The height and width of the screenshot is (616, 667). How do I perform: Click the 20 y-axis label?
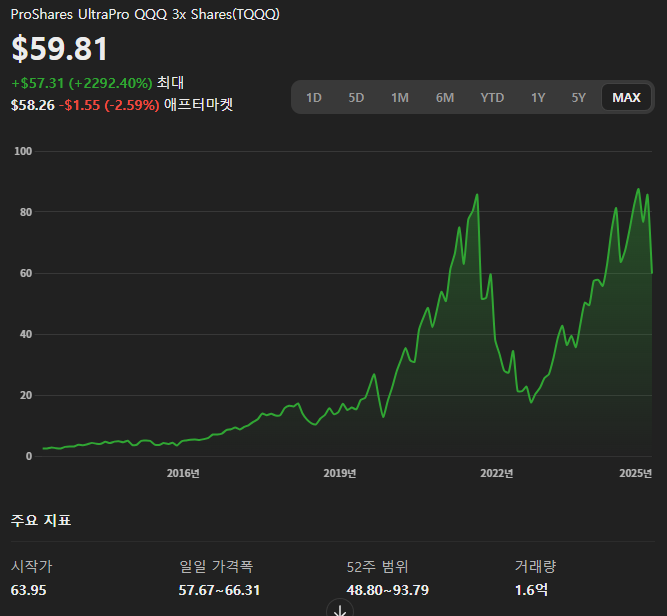pos(26,395)
